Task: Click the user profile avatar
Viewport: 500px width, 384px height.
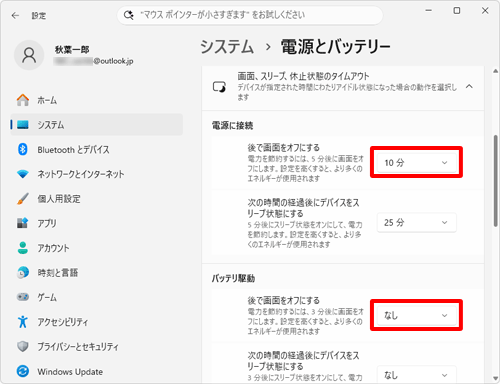Action: click(x=29, y=55)
